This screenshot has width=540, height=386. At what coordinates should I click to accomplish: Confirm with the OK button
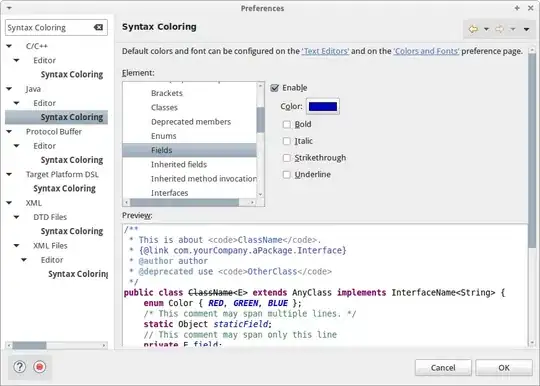click(504, 368)
